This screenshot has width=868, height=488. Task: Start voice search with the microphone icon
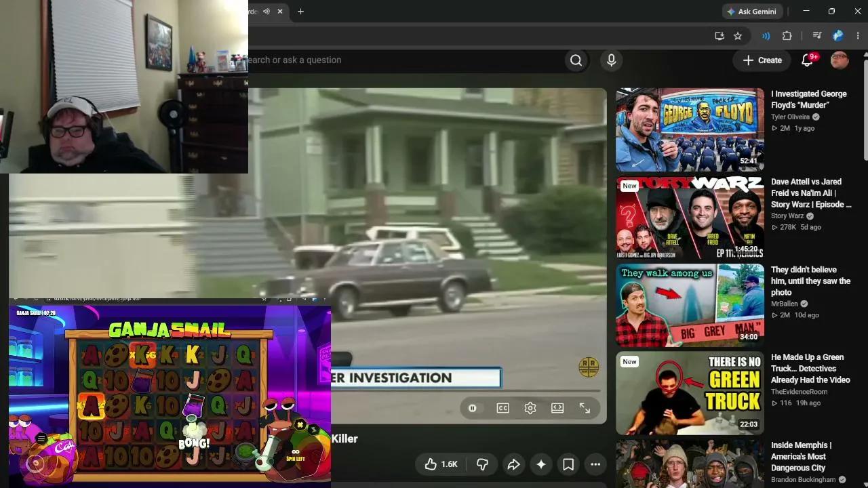(x=611, y=60)
